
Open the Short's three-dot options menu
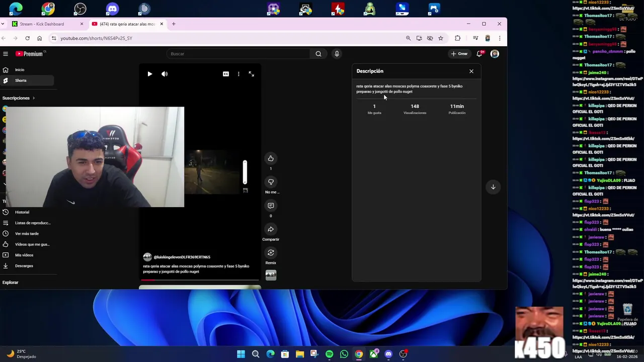coord(238,74)
